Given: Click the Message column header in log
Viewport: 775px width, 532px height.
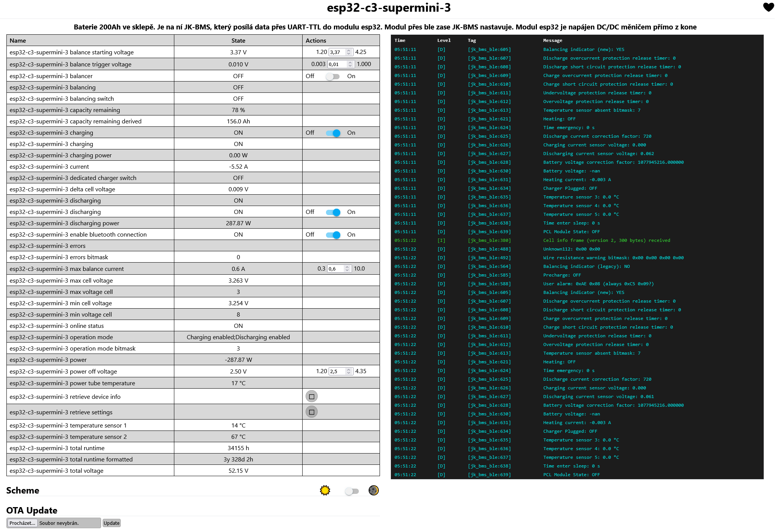Looking at the screenshot, I should click(552, 40).
